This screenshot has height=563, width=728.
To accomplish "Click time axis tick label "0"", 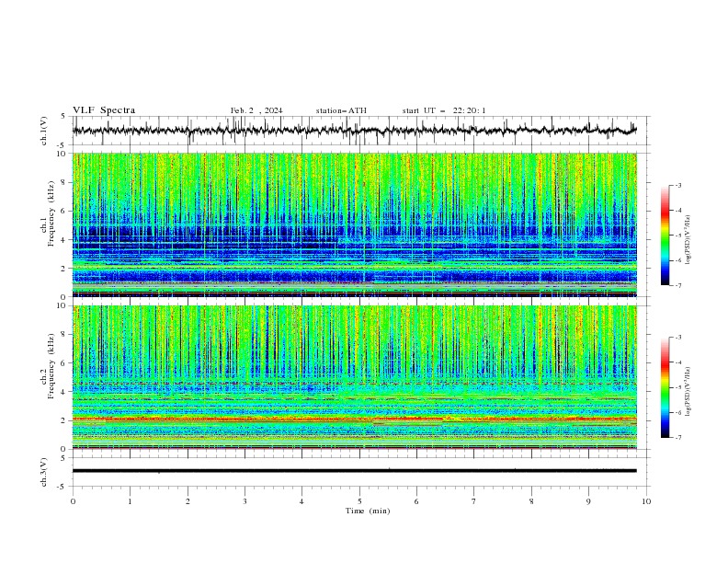I will tap(73, 501).
